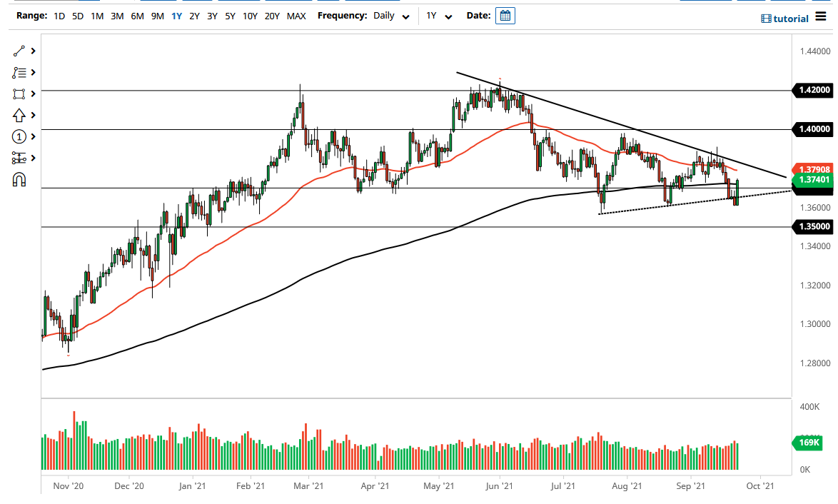Open the calendar date picker icon
The width and height of the screenshot is (838, 504).
click(505, 15)
